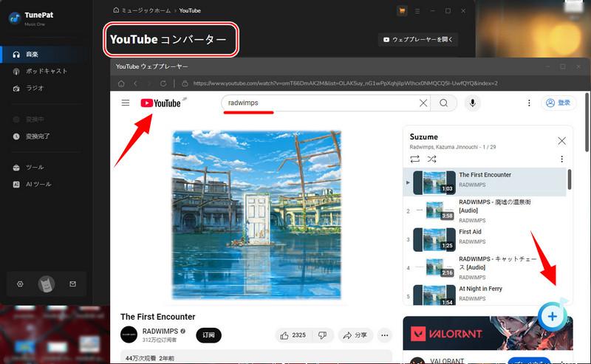The height and width of the screenshot is (364, 591).
Task: Open the 音楽 section in TunePat sidebar
Action: tap(45, 55)
